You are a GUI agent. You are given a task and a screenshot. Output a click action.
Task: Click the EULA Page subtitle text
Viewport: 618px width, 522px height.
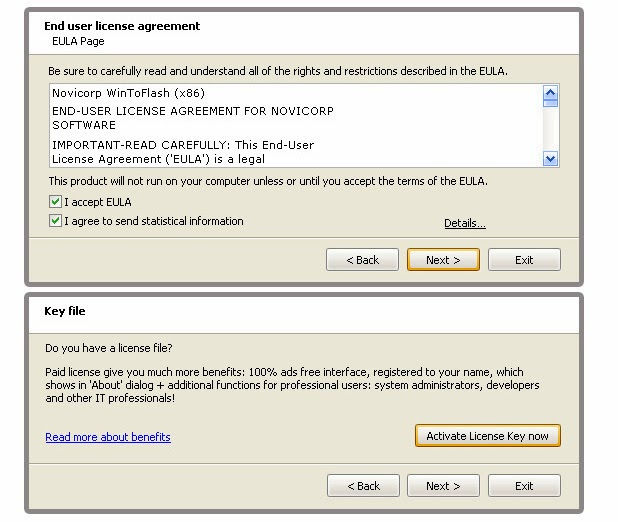click(78, 41)
